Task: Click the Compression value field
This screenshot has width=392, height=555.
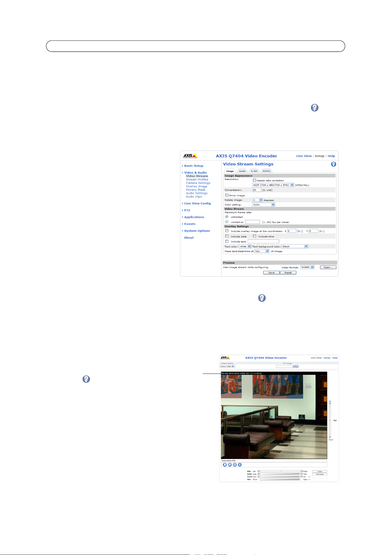Action: tap(257, 190)
